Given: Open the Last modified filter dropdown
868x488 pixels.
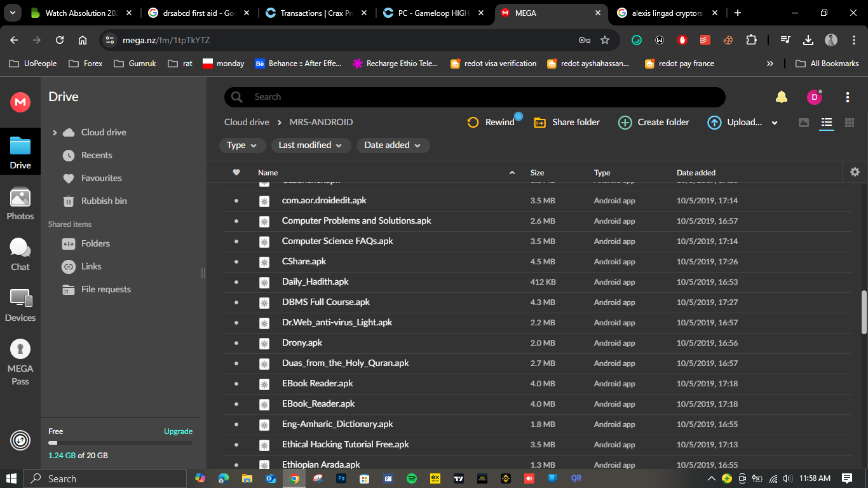Looking at the screenshot, I should click(x=311, y=146).
